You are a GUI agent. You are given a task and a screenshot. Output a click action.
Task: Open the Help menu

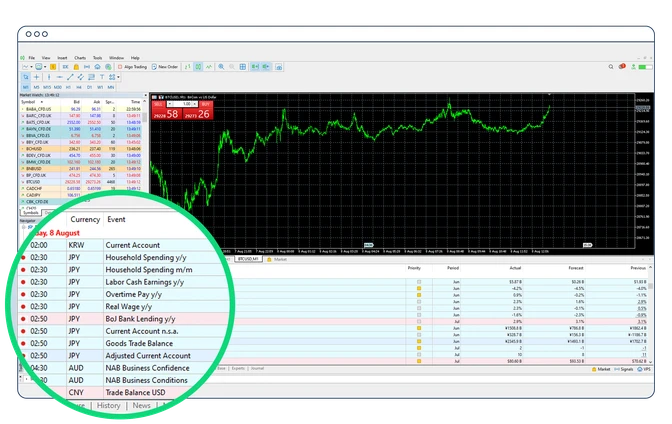(x=135, y=58)
